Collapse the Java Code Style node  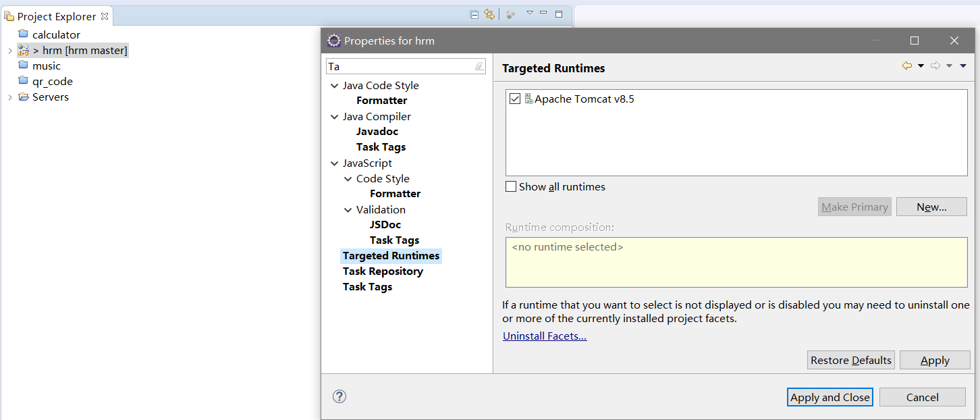(334, 86)
